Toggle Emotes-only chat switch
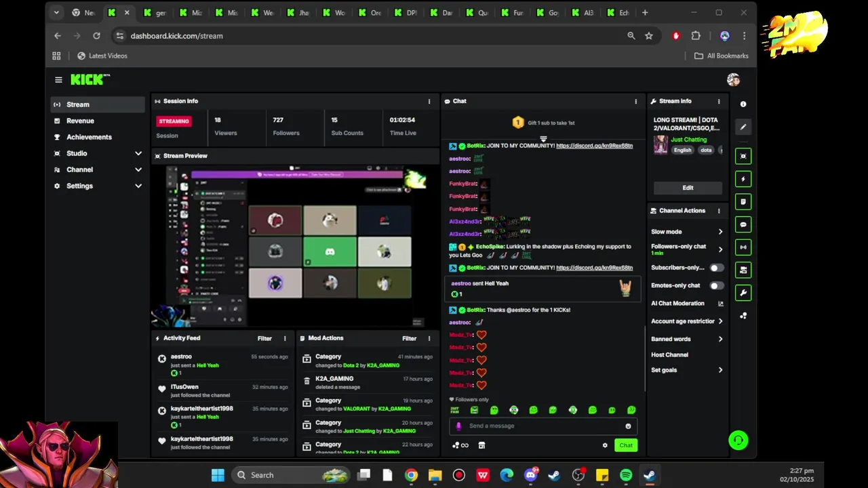The height and width of the screenshot is (488, 868). (x=715, y=285)
